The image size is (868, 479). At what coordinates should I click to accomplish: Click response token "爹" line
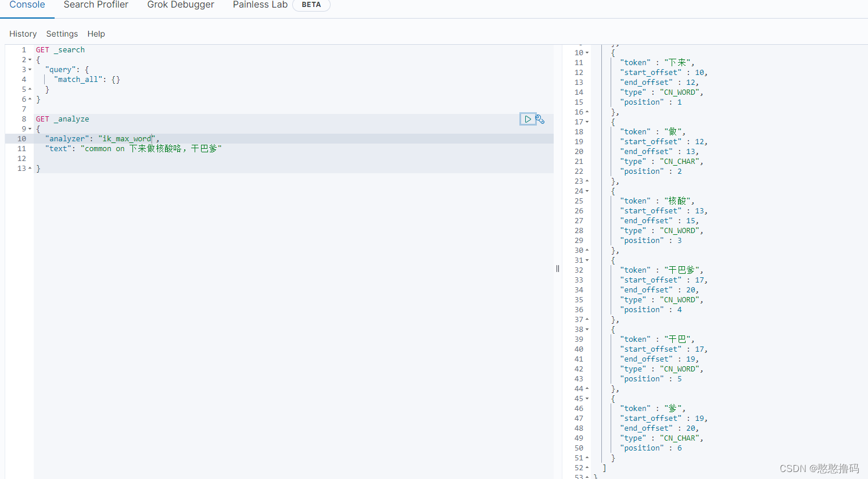(652, 409)
